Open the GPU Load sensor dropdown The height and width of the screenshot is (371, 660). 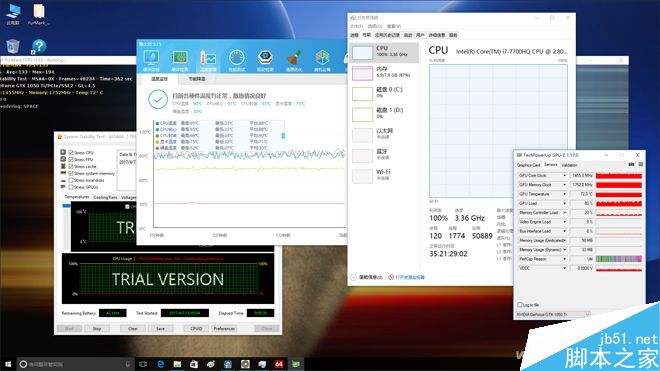(564, 203)
